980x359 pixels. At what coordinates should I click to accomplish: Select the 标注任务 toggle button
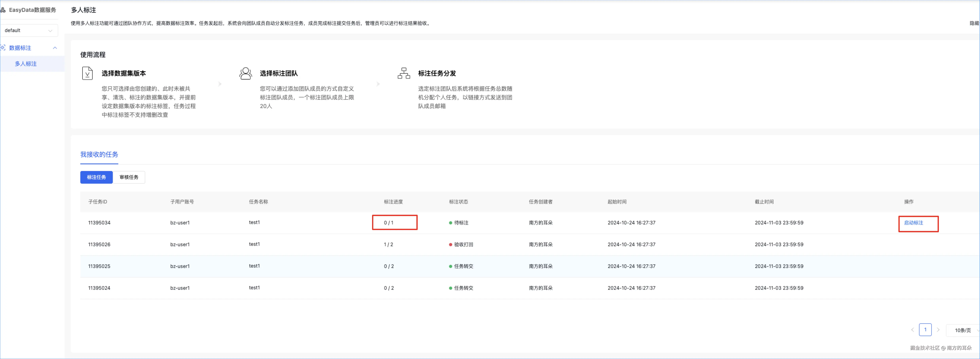(x=96, y=177)
